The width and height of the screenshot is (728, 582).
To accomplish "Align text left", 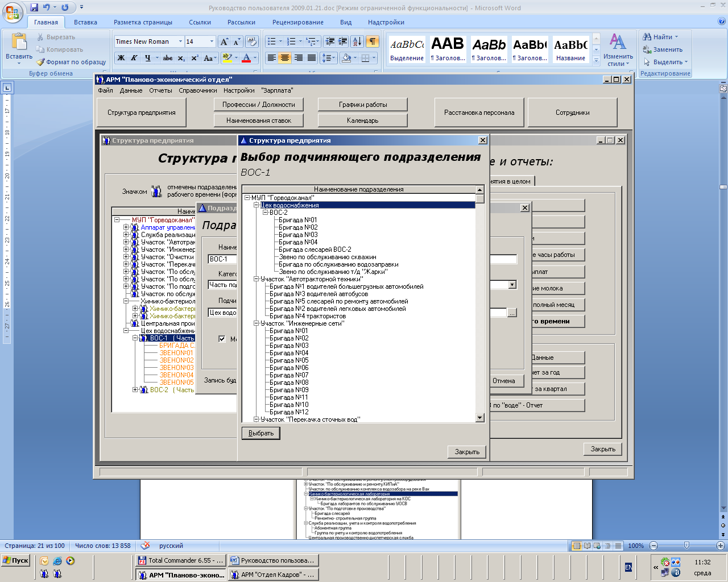I will (272, 58).
